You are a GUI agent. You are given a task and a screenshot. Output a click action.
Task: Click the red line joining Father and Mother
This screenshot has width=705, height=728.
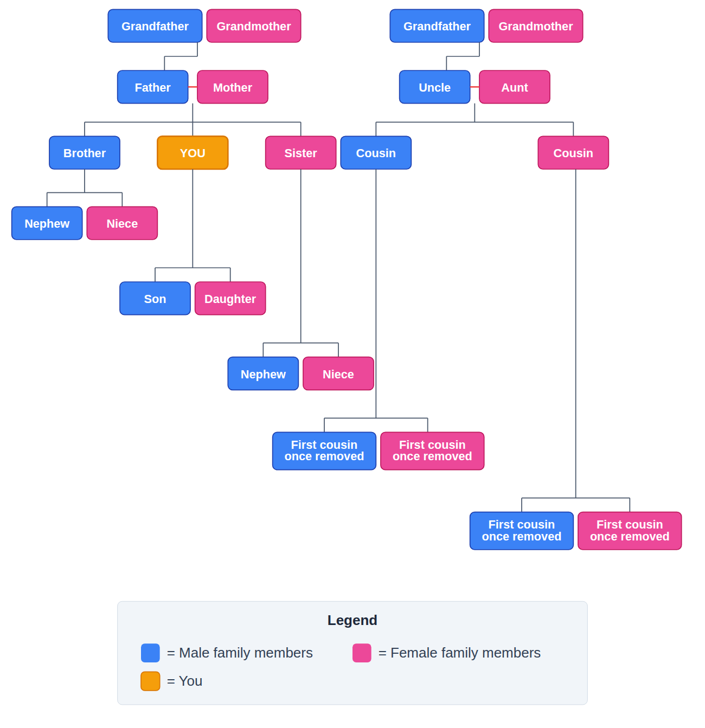193,87
